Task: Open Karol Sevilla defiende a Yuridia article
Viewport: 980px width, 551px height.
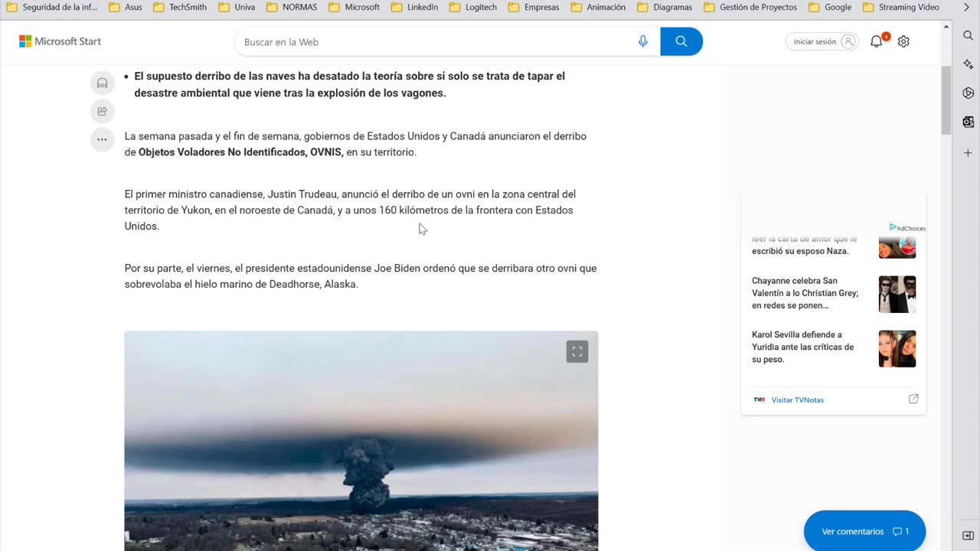Action: [x=803, y=347]
